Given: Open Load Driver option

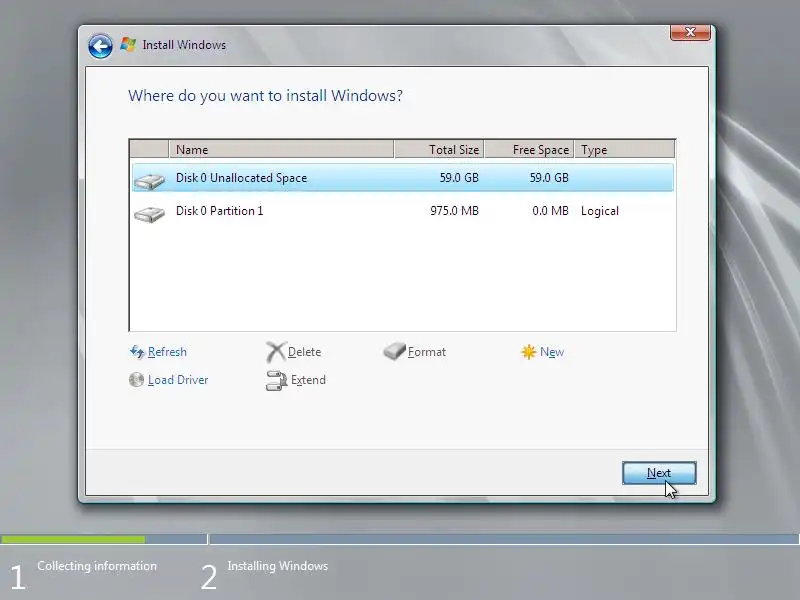Looking at the screenshot, I should (178, 380).
